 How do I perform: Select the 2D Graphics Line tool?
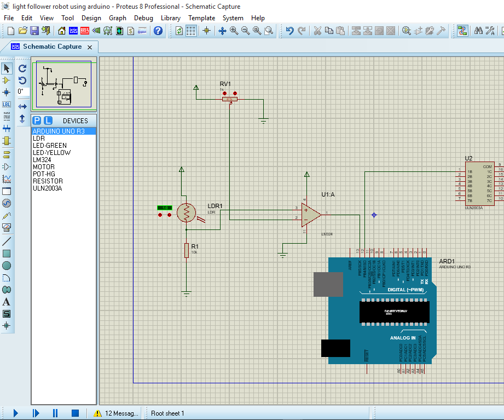point(7,241)
